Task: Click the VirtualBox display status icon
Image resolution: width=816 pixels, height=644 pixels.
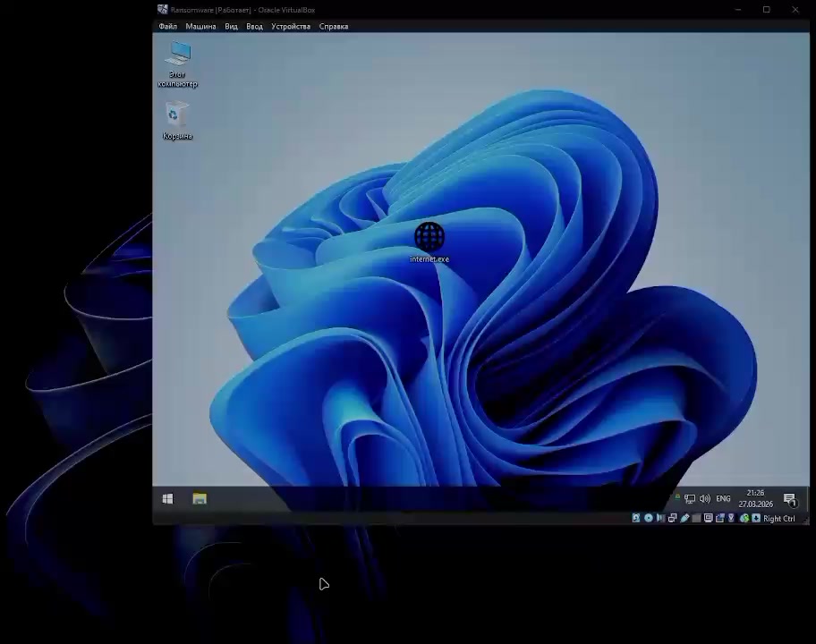Action: click(709, 518)
